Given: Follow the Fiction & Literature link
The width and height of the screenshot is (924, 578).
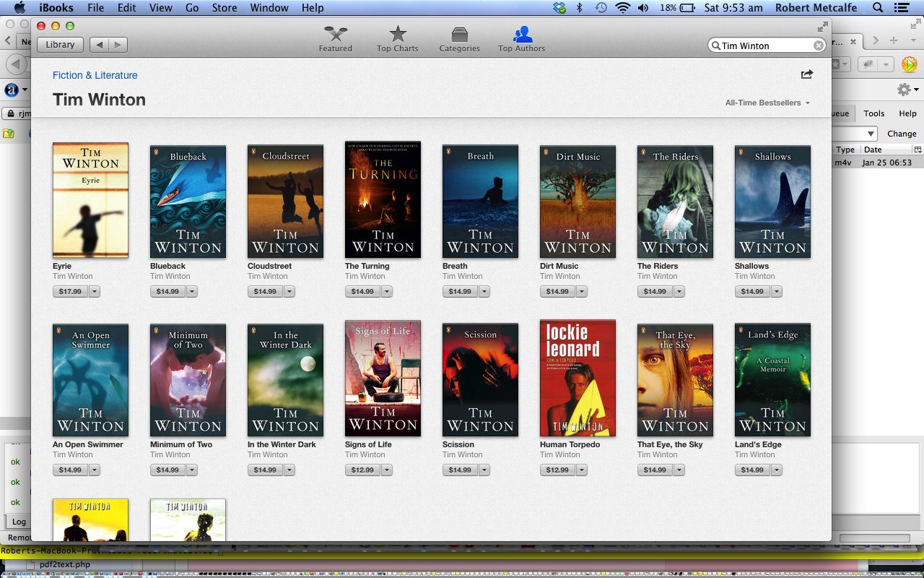Looking at the screenshot, I should click(x=95, y=75).
